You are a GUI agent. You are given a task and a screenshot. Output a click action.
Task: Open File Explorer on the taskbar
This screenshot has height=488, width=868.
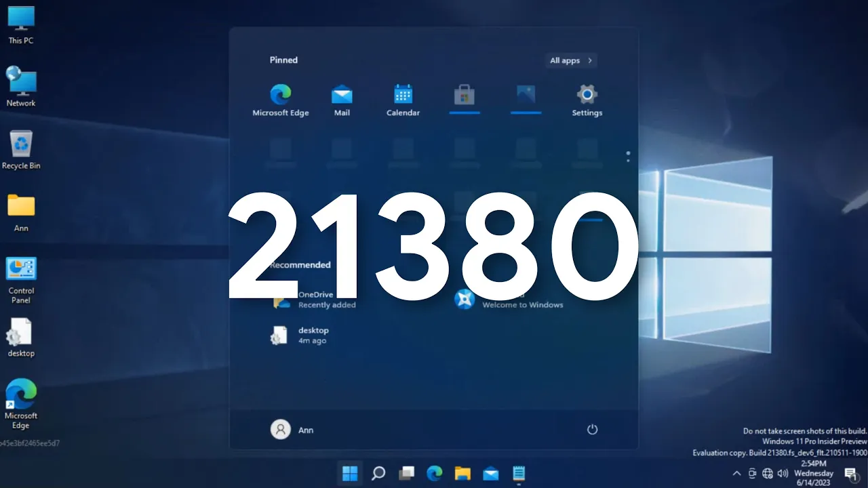[462, 473]
